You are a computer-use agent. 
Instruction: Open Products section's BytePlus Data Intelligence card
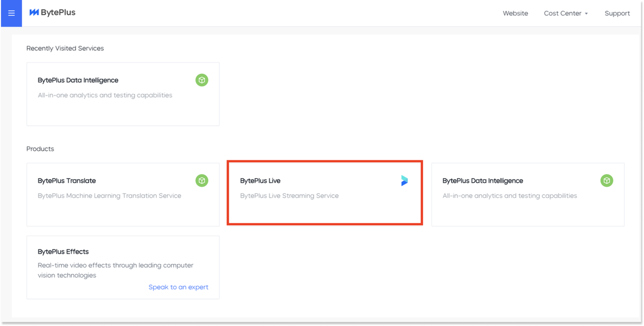coord(528,195)
